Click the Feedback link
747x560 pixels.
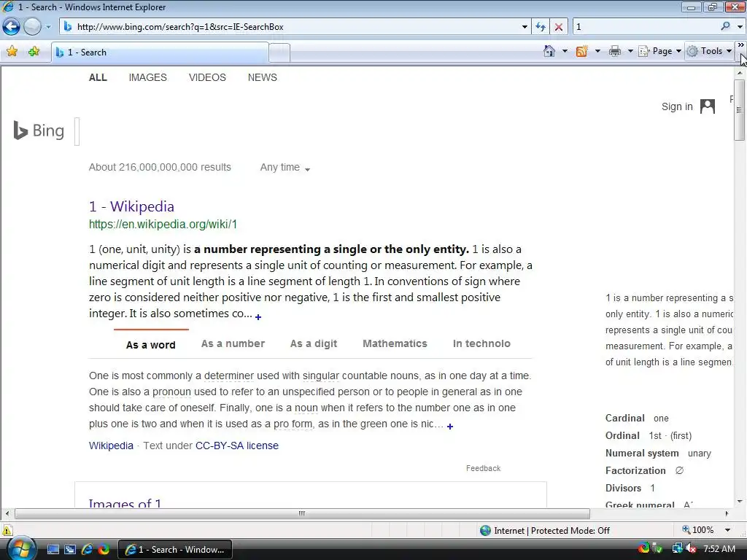[483, 469]
